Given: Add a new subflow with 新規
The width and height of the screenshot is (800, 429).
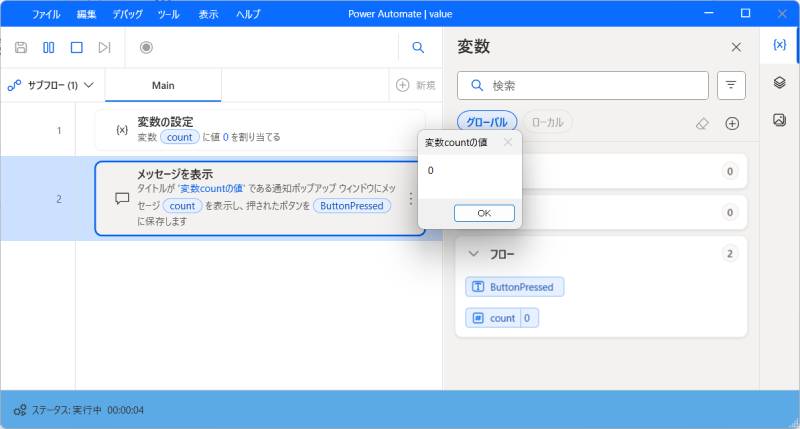Looking at the screenshot, I should click(416, 85).
